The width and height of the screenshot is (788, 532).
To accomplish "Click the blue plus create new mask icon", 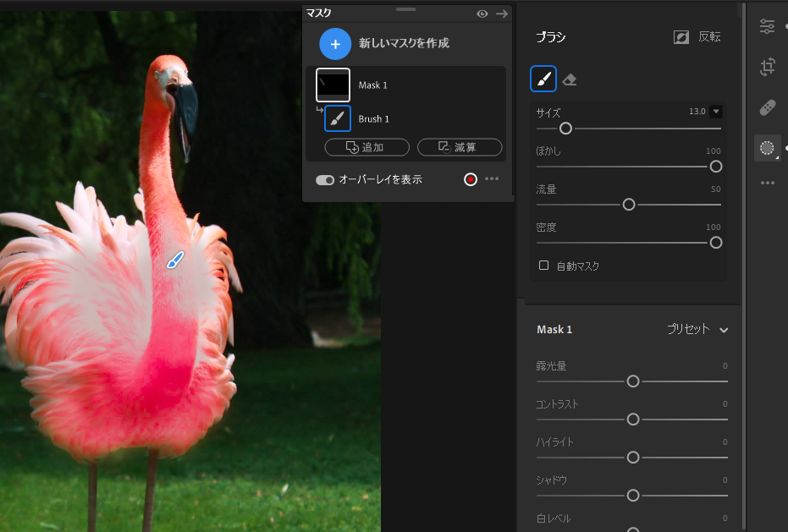I will (335, 44).
